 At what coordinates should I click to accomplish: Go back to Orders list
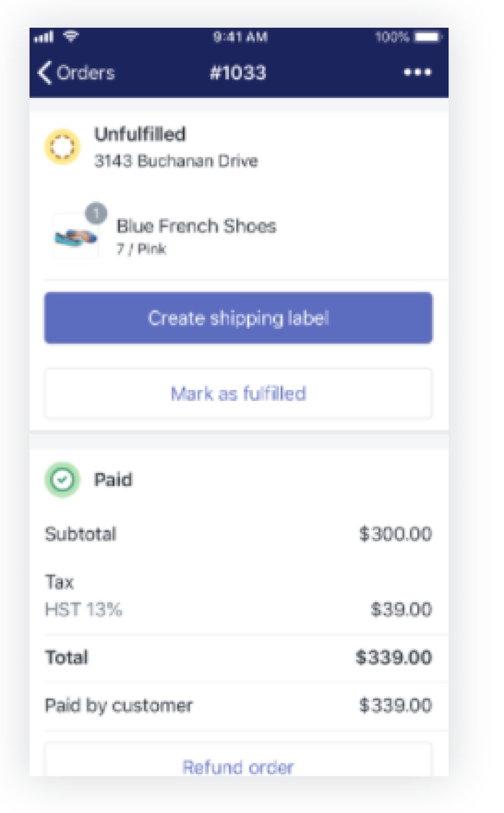click(76, 73)
